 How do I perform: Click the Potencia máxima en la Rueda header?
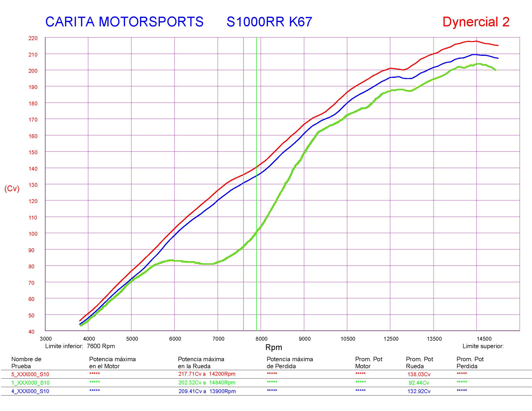click(201, 363)
